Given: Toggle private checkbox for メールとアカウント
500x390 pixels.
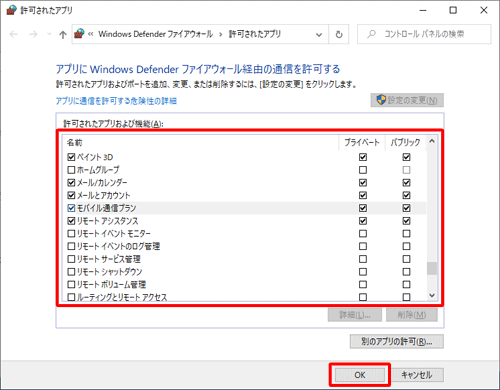Looking at the screenshot, I should click(363, 195).
